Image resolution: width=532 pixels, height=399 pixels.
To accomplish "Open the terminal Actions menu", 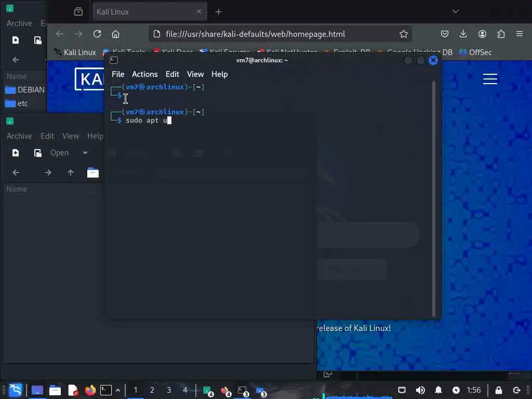I will 145,74.
